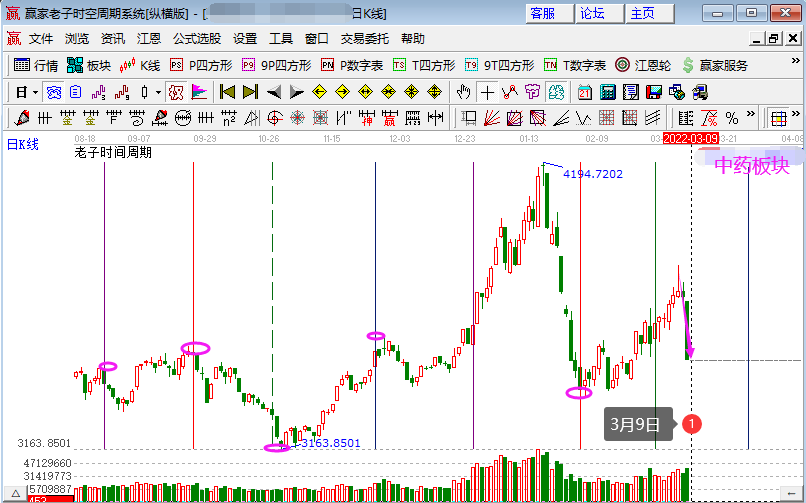Toggle the pink flag marker button
Image resolution: width=806 pixels, height=503 pixels.
(x=199, y=92)
